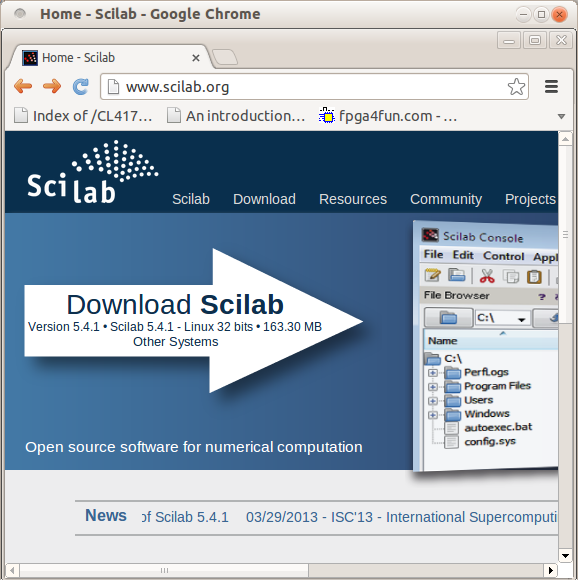The height and width of the screenshot is (580, 578).
Task: Click the vertical scrollbar down arrow
Action: [x=565, y=556]
